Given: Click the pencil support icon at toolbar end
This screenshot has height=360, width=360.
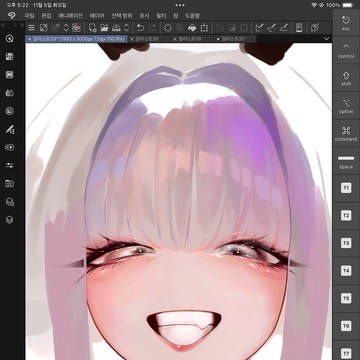Looking at the screenshot, I should (x=315, y=28).
